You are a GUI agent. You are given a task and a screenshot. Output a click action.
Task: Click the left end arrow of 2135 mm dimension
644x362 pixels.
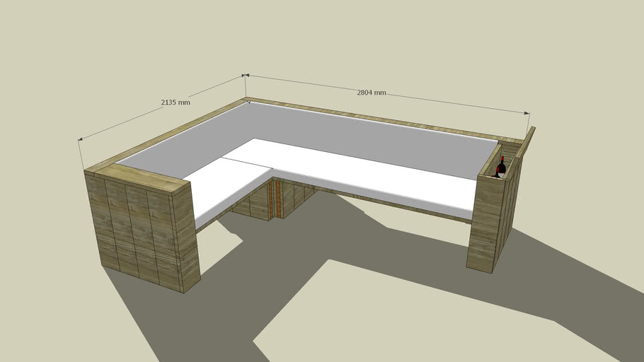click(x=79, y=139)
